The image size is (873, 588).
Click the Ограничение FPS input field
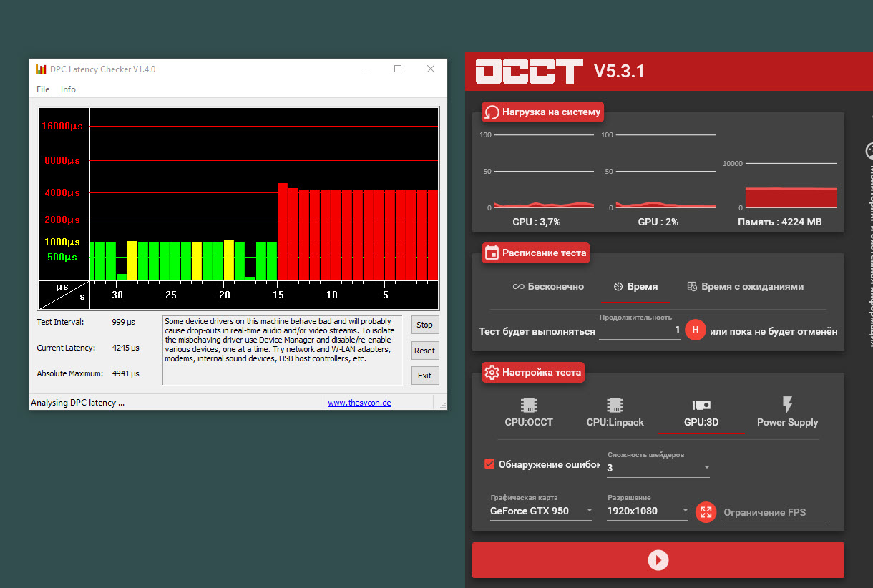(x=775, y=512)
